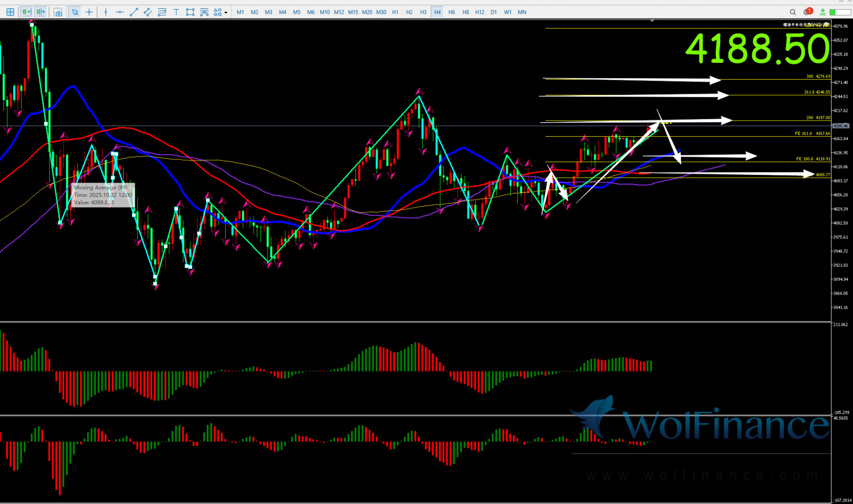This screenshot has width=853, height=504.
Task: Click the chart grid layout icon
Action: coord(10,12)
